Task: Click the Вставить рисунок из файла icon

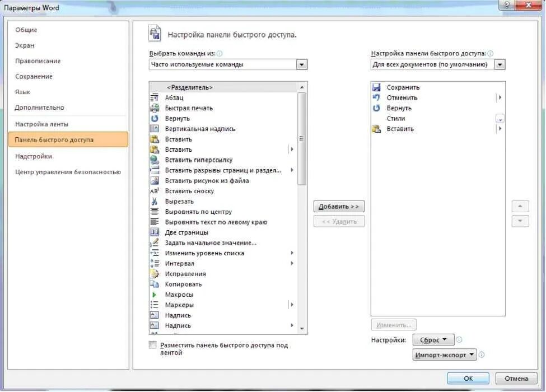Action: pyautogui.click(x=154, y=181)
